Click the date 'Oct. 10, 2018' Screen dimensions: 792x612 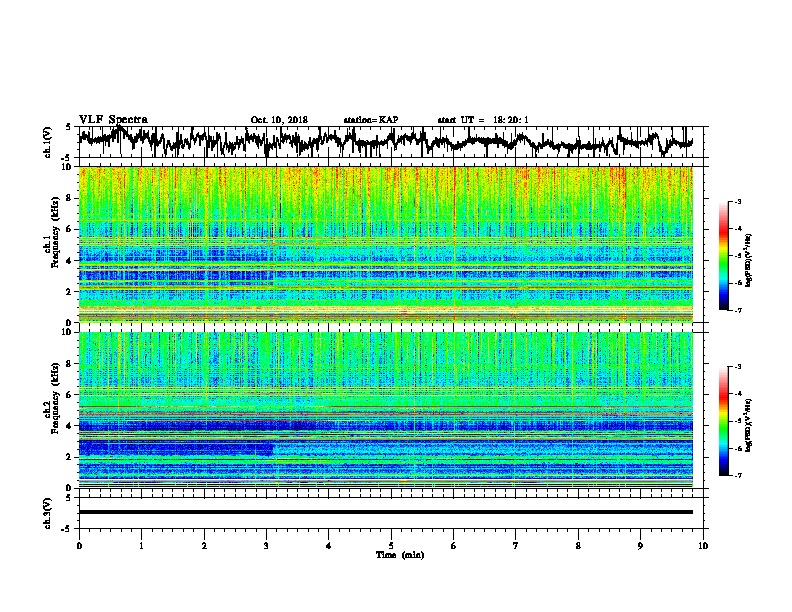(x=279, y=120)
